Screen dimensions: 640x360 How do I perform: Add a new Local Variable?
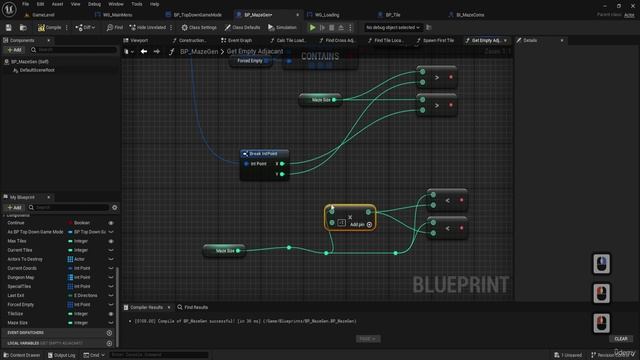[x=109, y=344]
